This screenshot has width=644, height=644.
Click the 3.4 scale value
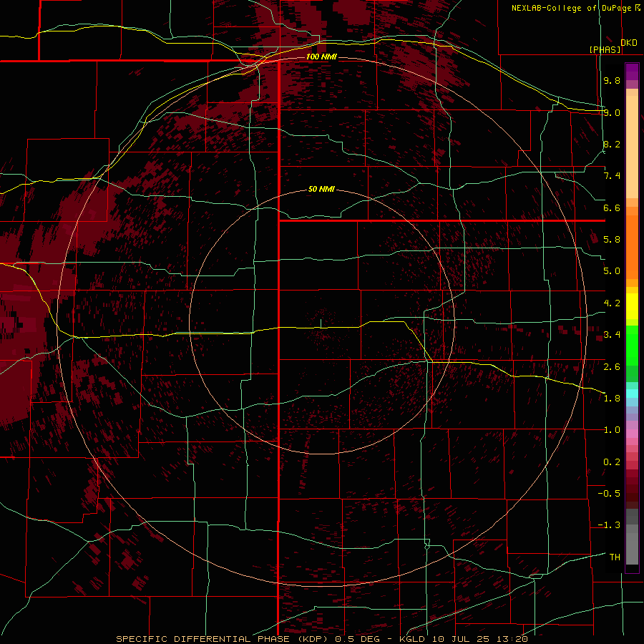point(612,335)
